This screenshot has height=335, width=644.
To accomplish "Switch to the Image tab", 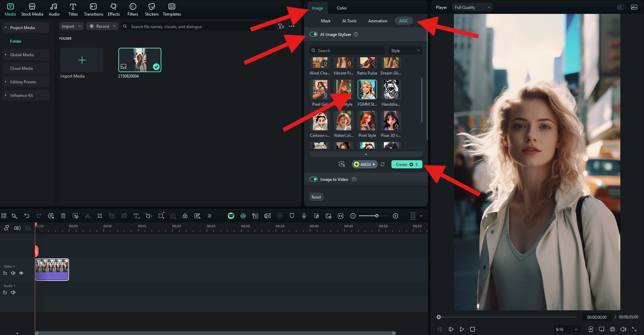I will pyautogui.click(x=317, y=8).
